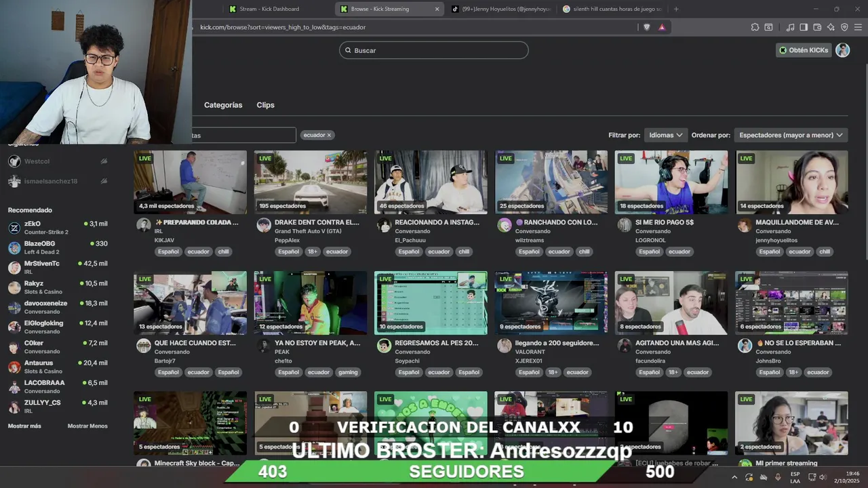Open the Brave playlist music note icon
The width and height of the screenshot is (868, 488).
790,27
